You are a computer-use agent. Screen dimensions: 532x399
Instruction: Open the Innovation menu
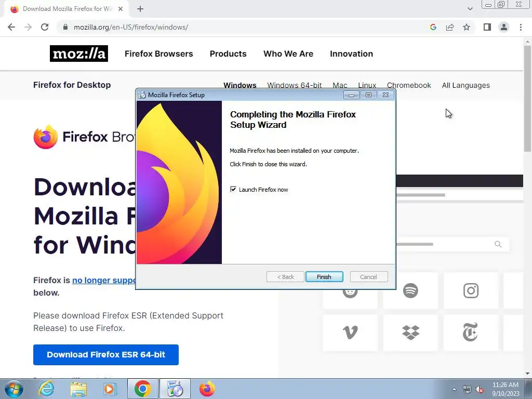(x=352, y=54)
